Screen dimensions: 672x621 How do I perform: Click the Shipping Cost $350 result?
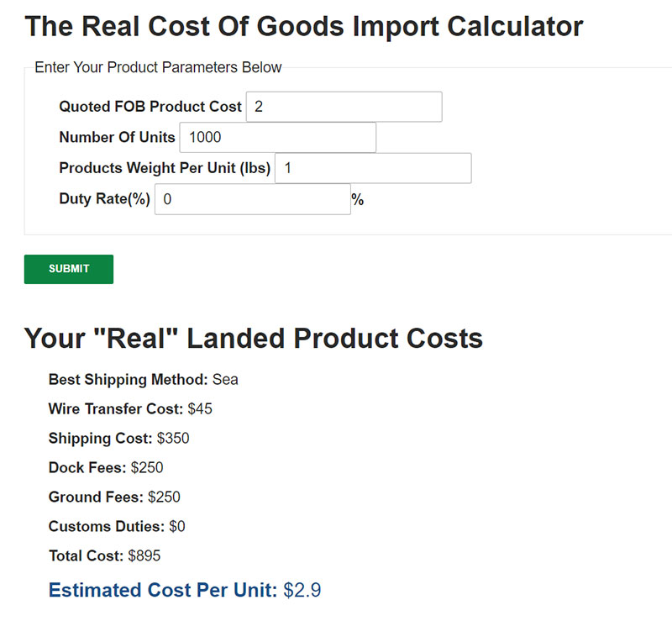tap(118, 439)
